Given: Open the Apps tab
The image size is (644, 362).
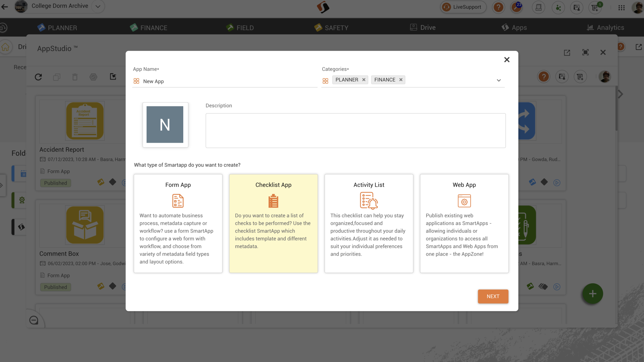Looking at the screenshot, I should pyautogui.click(x=514, y=28).
